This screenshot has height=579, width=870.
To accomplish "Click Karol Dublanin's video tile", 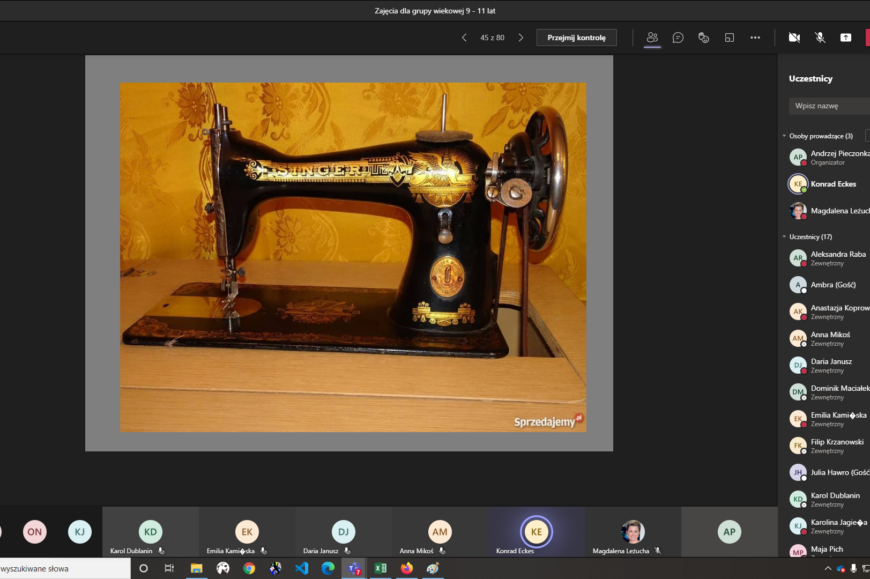I will pos(150,531).
